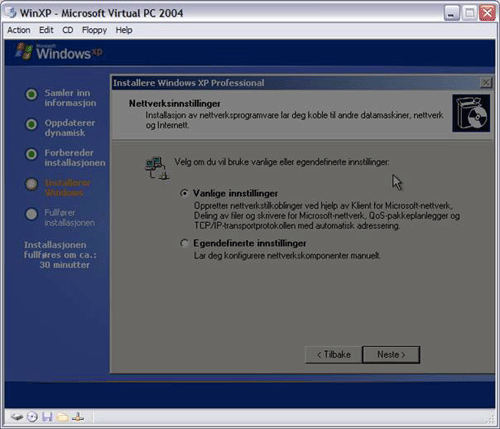
Task: Click the floppy disk status icon
Action: tap(47, 417)
